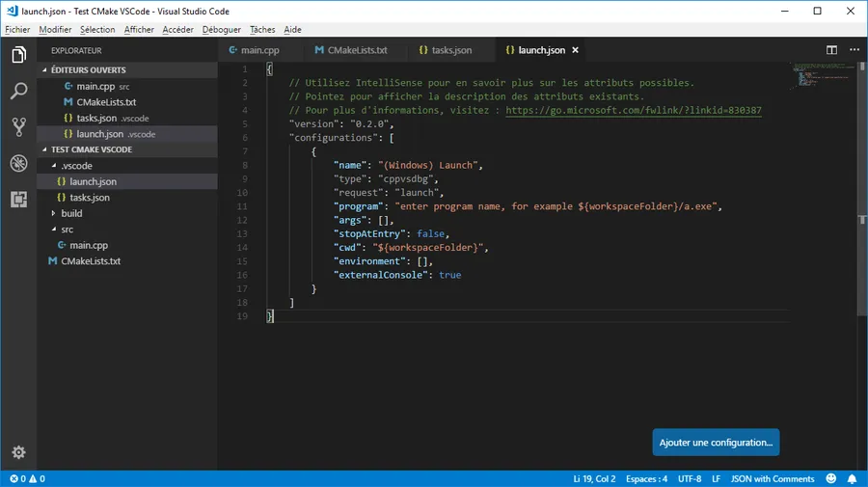Click the EXPLORATEUR panel title
The width and height of the screenshot is (868, 487).
(76, 50)
